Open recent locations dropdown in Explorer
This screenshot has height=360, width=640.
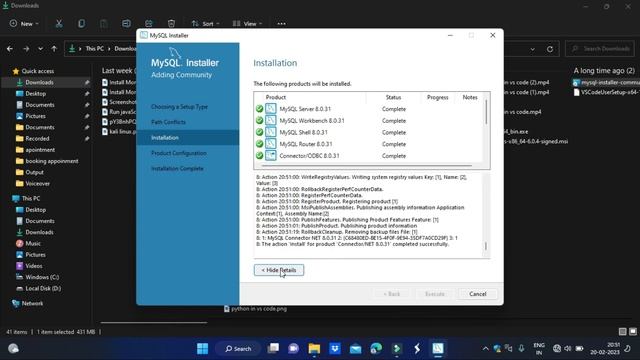click(40, 49)
